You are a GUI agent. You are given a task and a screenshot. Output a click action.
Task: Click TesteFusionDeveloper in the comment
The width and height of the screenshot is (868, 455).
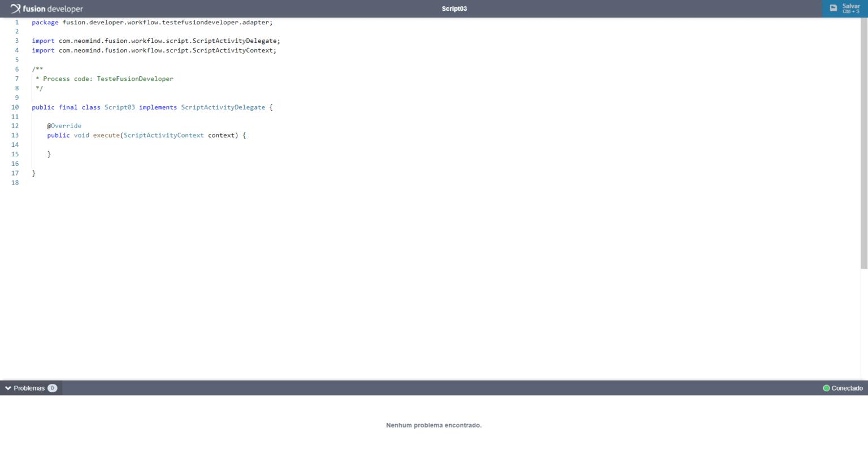click(135, 79)
